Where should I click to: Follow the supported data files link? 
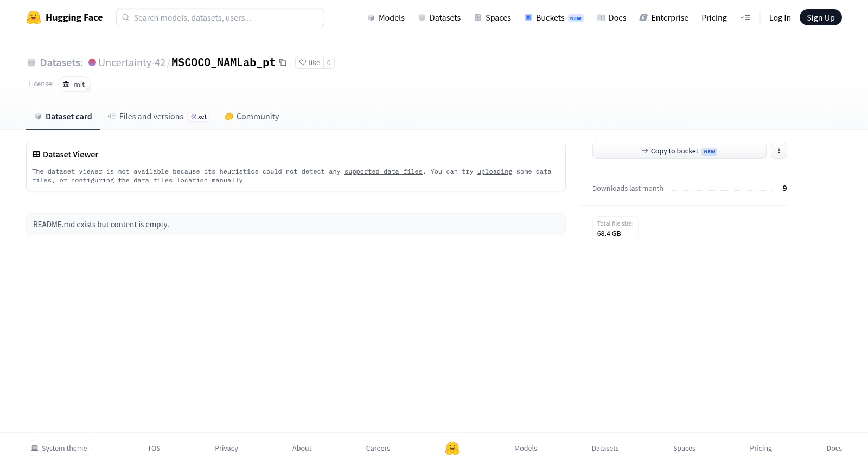point(384,171)
